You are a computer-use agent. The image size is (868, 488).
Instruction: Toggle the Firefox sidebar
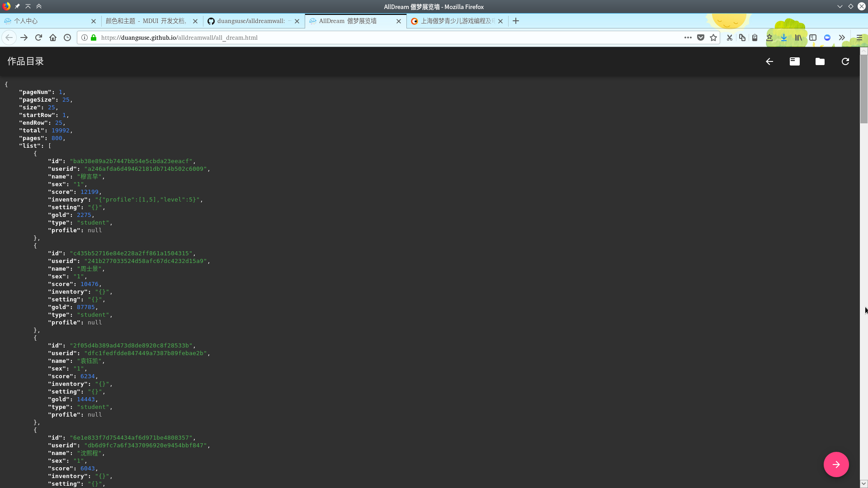point(813,38)
